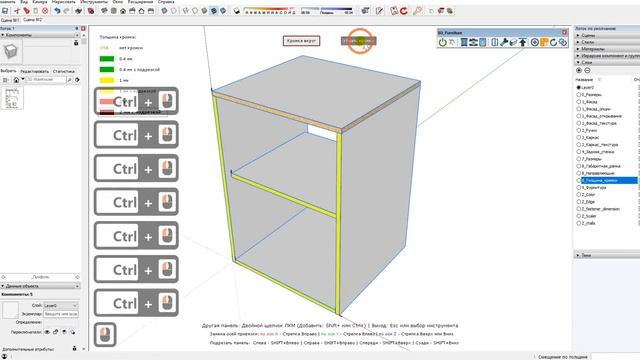Select radio button for layer 4_Задняя_стенка
The image size is (640, 360).
578,151
